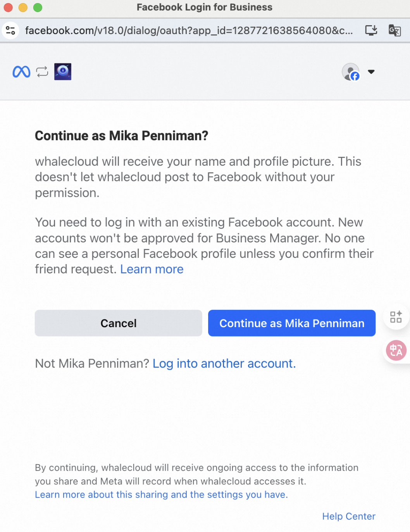Click Log into another account link

(x=224, y=364)
